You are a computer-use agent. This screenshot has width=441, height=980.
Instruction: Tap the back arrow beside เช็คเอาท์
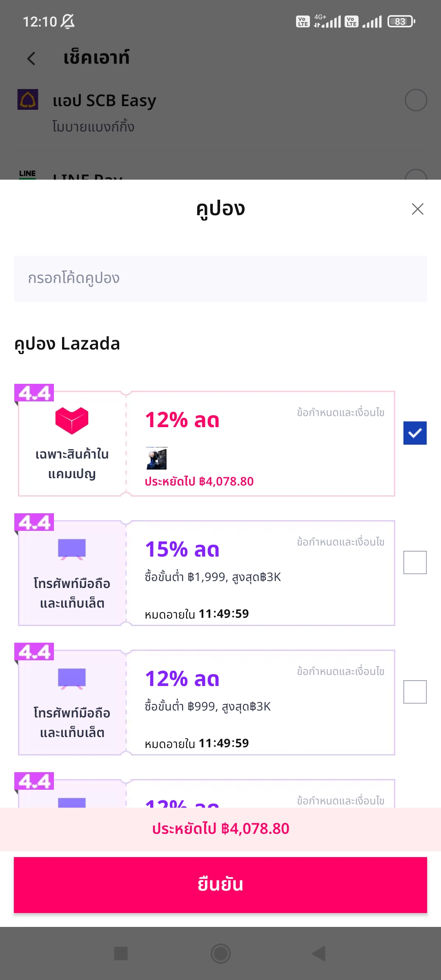tap(31, 58)
